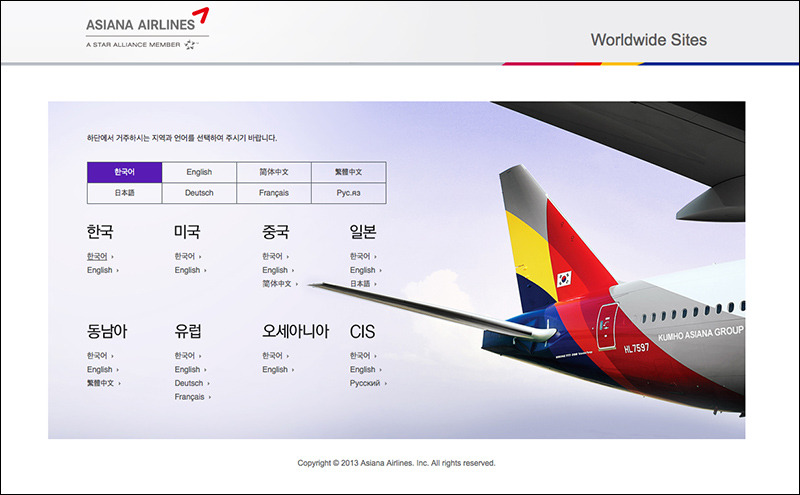The height and width of the screenshot is (495, 800).
Task: Click the 중국 region heading
Action: [x=276, y=232]
